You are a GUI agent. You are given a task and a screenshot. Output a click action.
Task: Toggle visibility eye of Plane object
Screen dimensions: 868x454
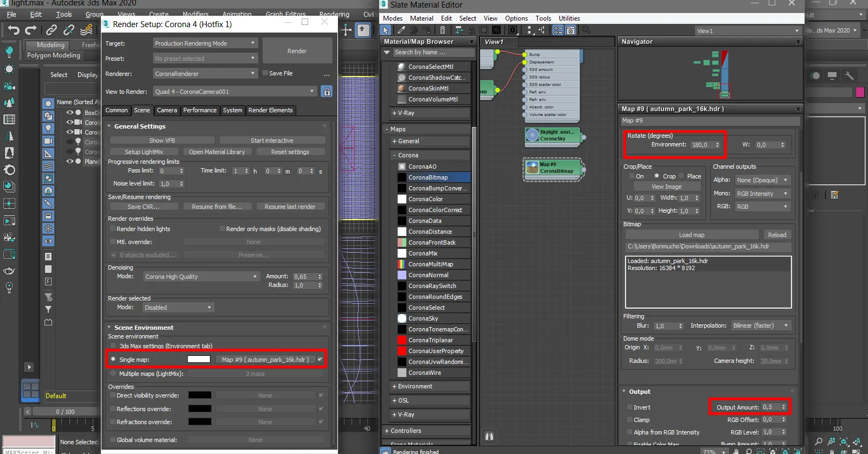70,161
